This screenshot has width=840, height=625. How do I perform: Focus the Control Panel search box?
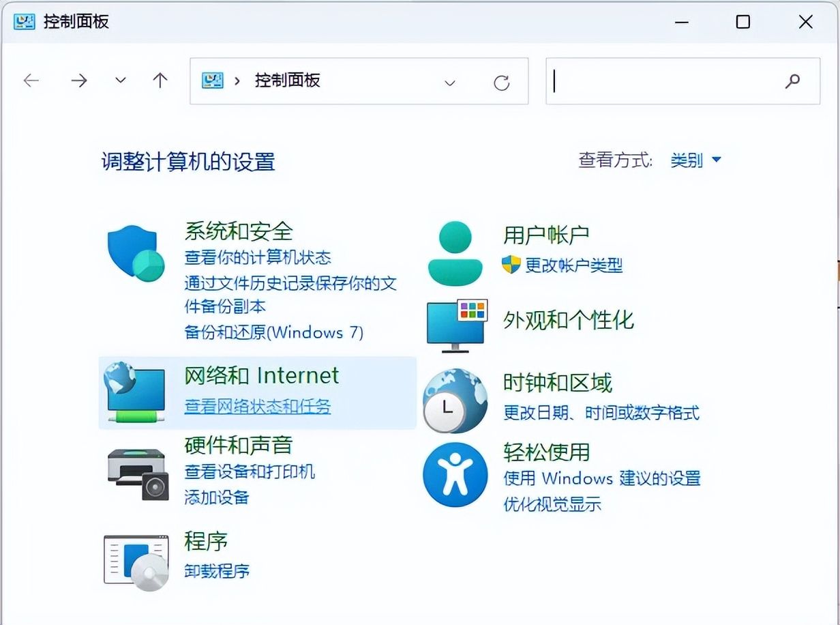682,81
